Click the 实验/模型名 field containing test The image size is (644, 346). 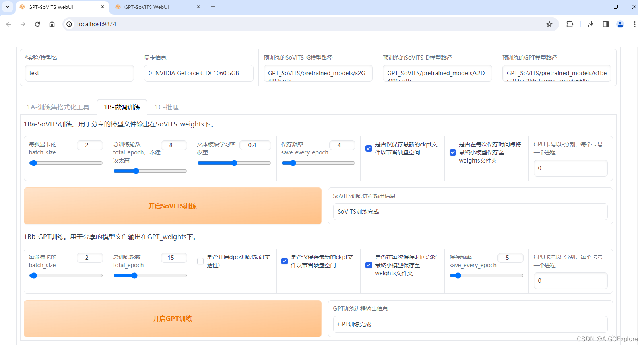tap(79, 73)
